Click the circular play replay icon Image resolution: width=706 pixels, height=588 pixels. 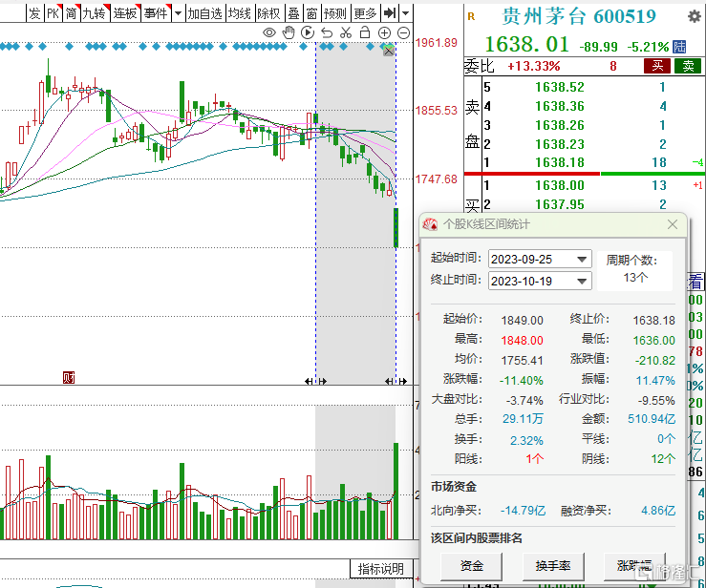point(308,32)
